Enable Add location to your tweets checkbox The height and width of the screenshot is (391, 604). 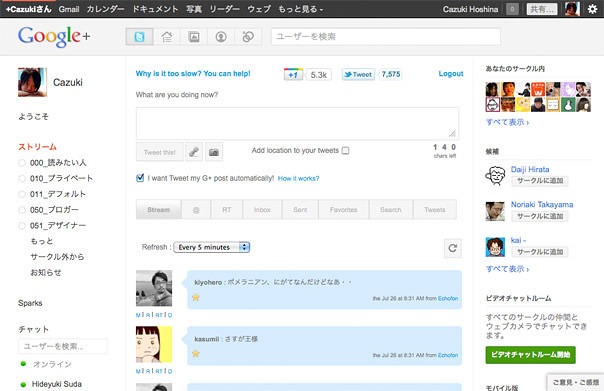pyautogui.click(x=346, y=150)
